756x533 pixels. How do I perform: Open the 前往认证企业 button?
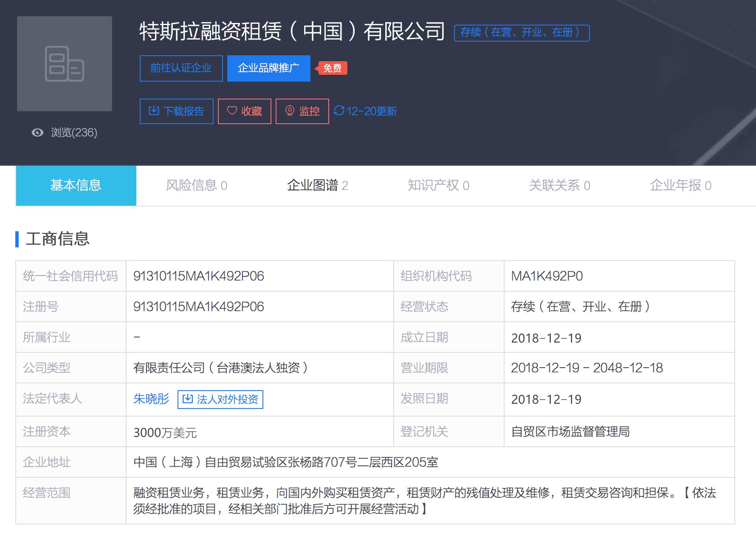(x=181, y=68)
